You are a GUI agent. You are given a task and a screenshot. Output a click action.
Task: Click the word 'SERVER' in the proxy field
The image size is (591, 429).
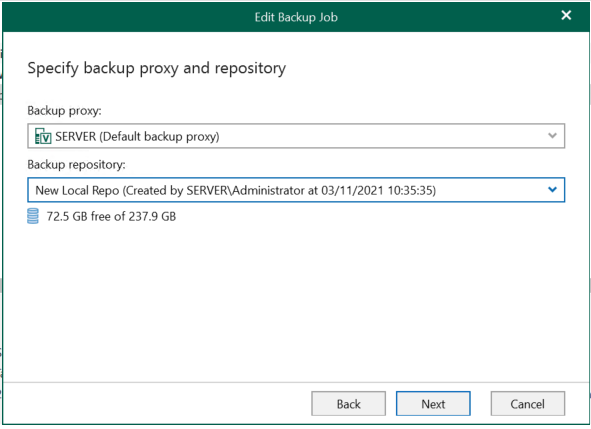[x=75, y=136]
